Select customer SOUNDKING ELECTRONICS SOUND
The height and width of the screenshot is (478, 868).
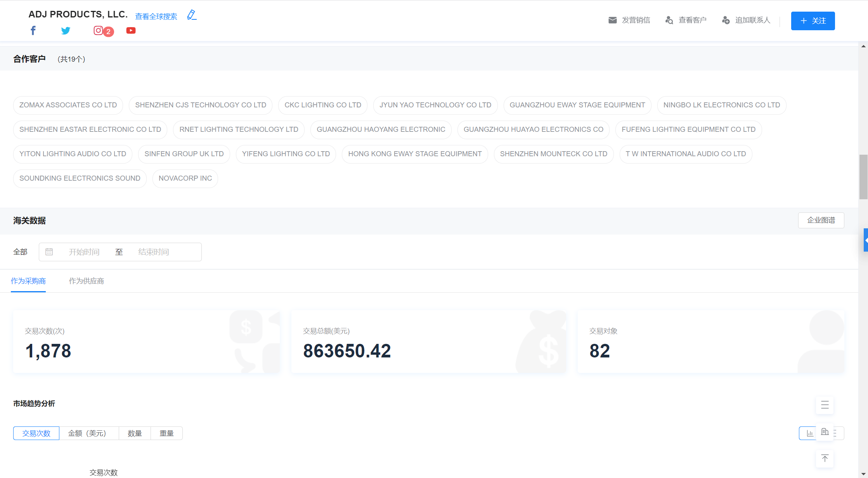point(80,178)
